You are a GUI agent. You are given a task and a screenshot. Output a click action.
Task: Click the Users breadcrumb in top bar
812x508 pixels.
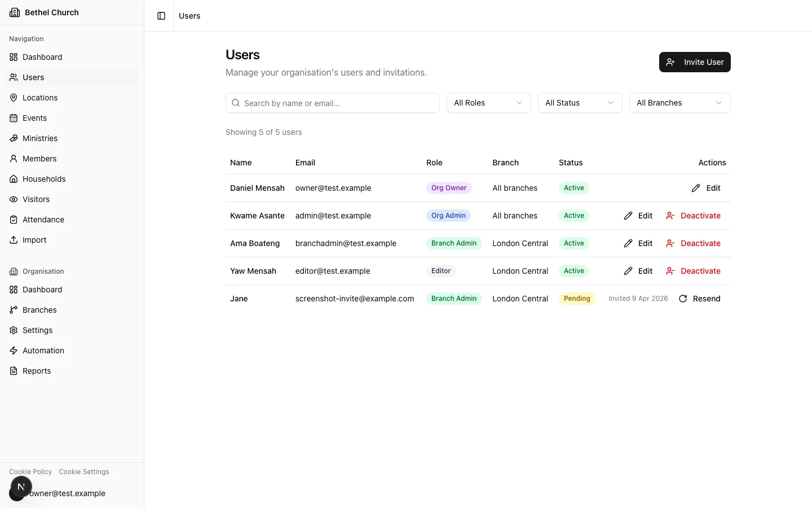click(x=189, y=16)
